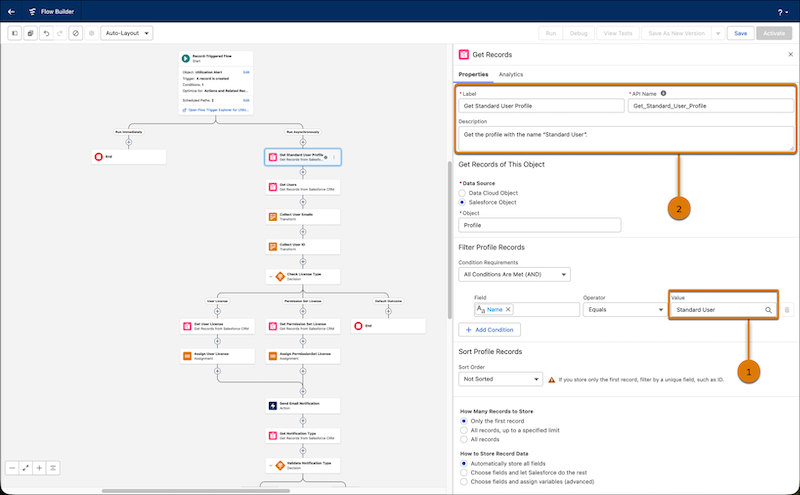
Task: Click the Label input field
Action: [541, 106]
